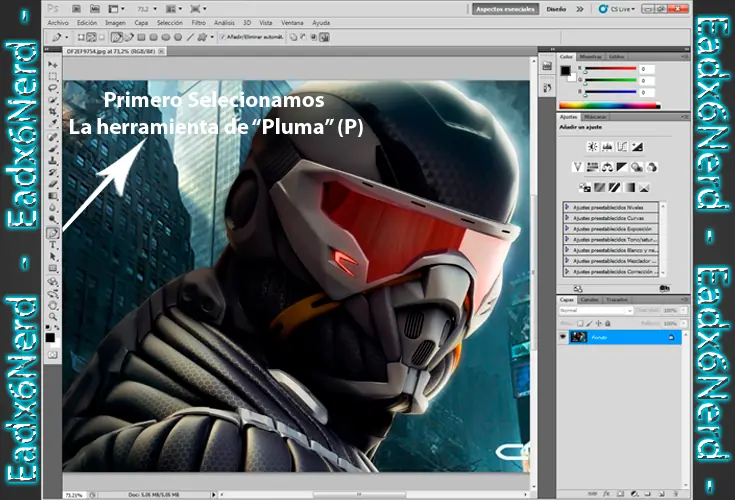Open the Archivo menu
The height and width of the screenshot is (500, 735).
pos(58,22)
